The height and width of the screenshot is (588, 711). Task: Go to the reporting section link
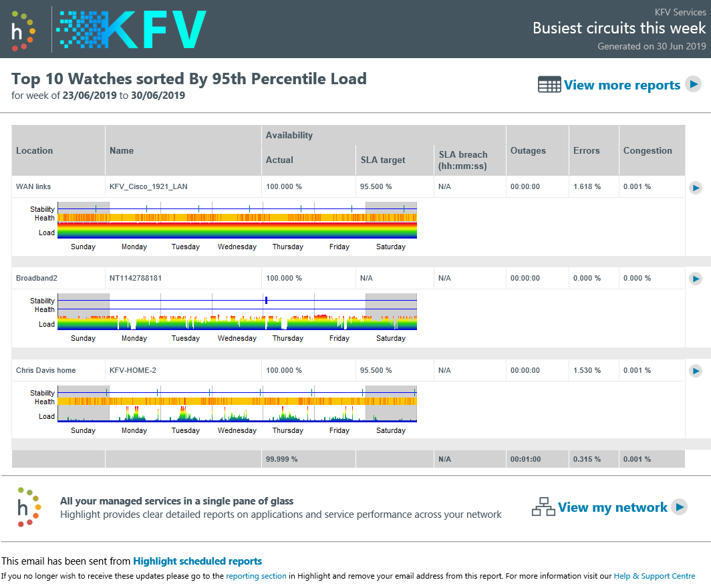[x=256, y=576]
